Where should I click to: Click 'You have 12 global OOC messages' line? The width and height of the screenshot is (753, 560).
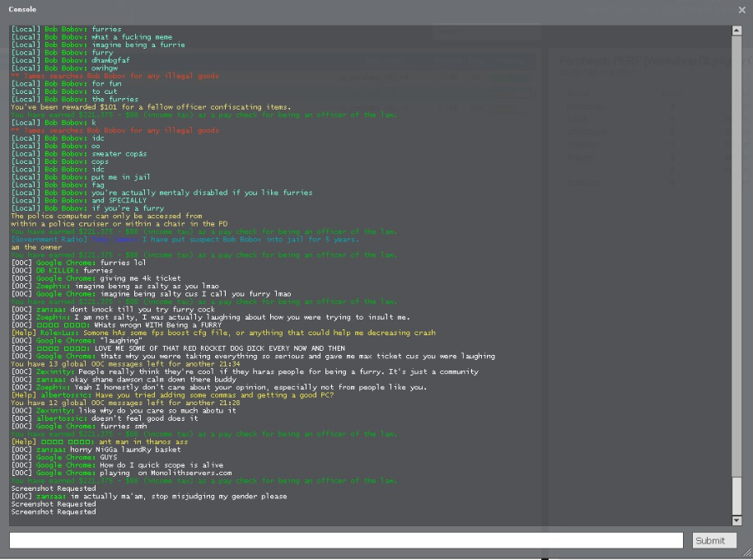click(x=125, y=403)
